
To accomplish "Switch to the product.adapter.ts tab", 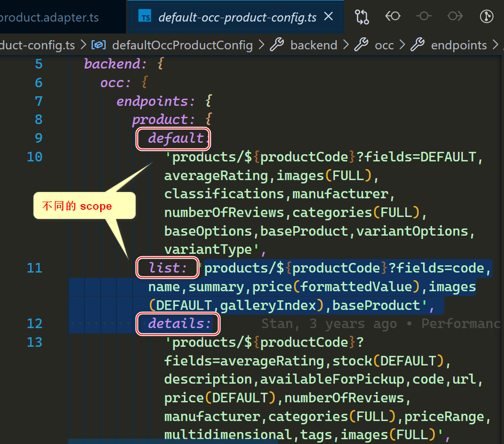I will point(49,17).
